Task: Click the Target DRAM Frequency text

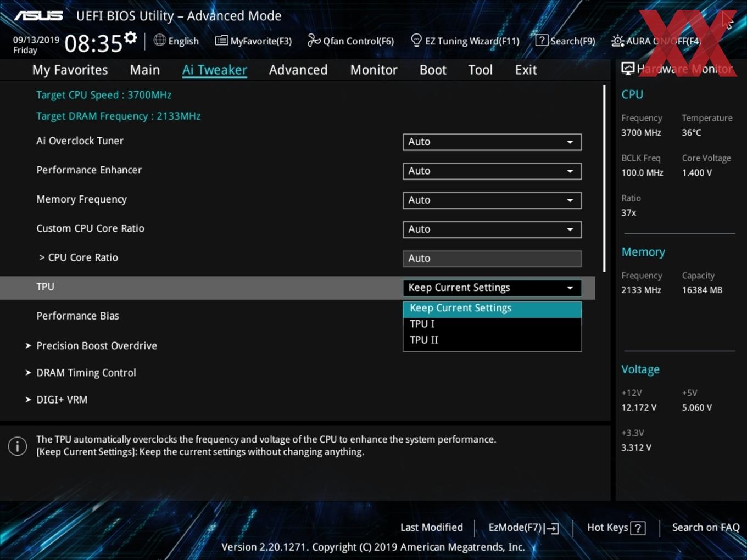Action: (x=118, y=116)
